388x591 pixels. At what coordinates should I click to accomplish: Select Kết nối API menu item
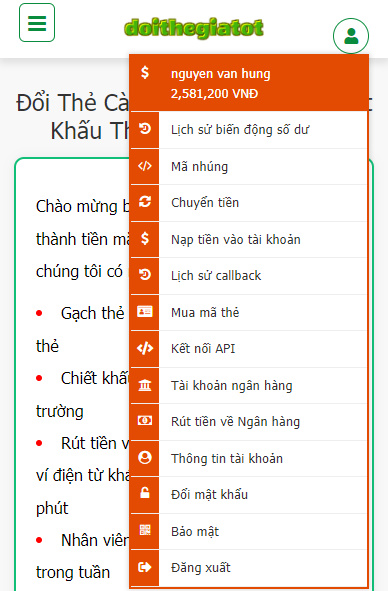point(249,349)
